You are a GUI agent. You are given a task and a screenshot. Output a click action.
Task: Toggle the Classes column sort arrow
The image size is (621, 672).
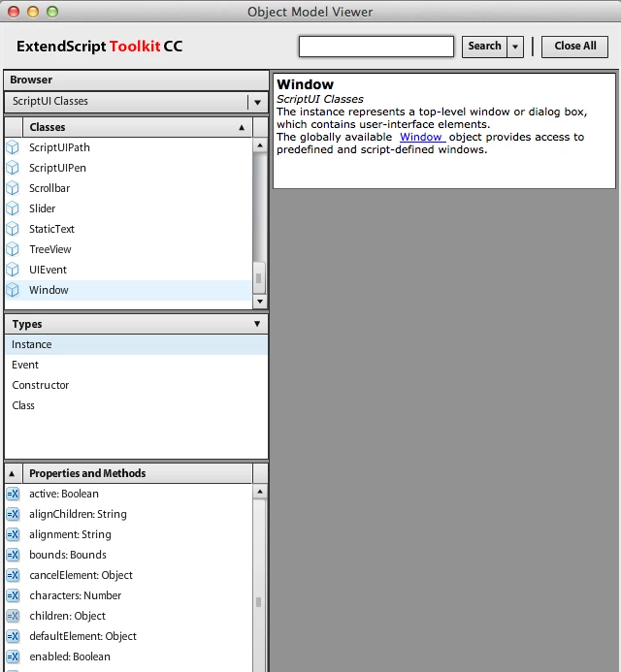click(242, 127)
